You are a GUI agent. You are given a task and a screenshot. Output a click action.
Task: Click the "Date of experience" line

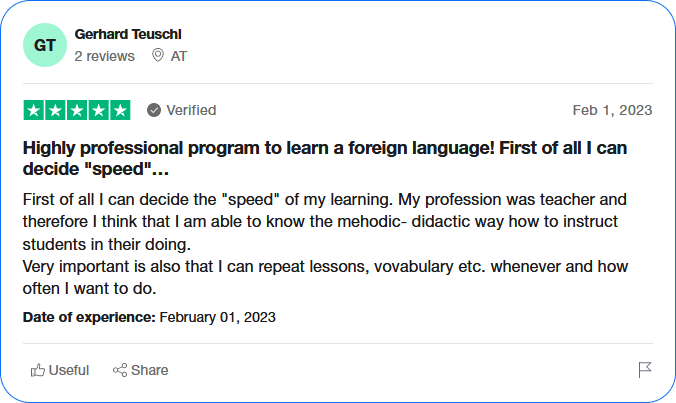(x=149, y=317)
